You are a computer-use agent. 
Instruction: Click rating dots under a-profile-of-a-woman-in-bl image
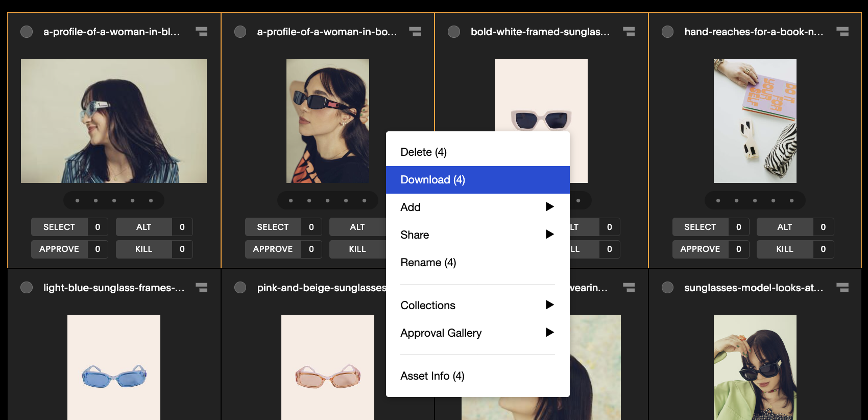[114, 200]
